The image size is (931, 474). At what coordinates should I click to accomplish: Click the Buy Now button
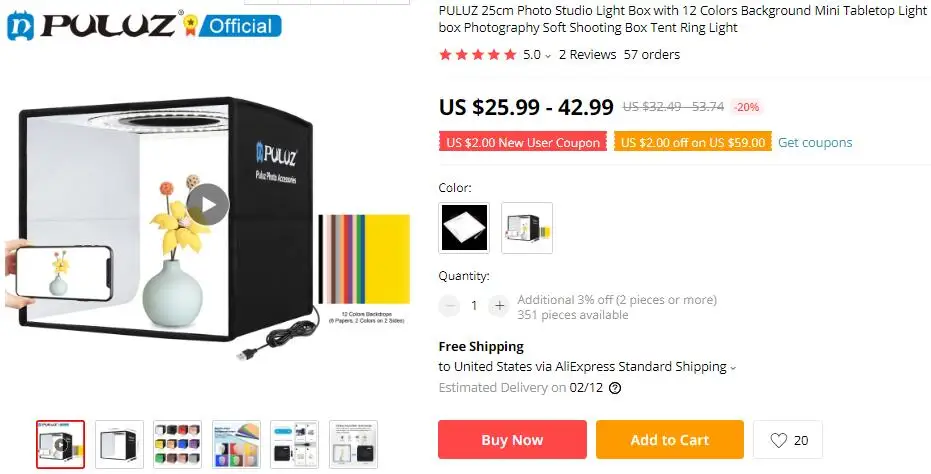tap(512, 440)
